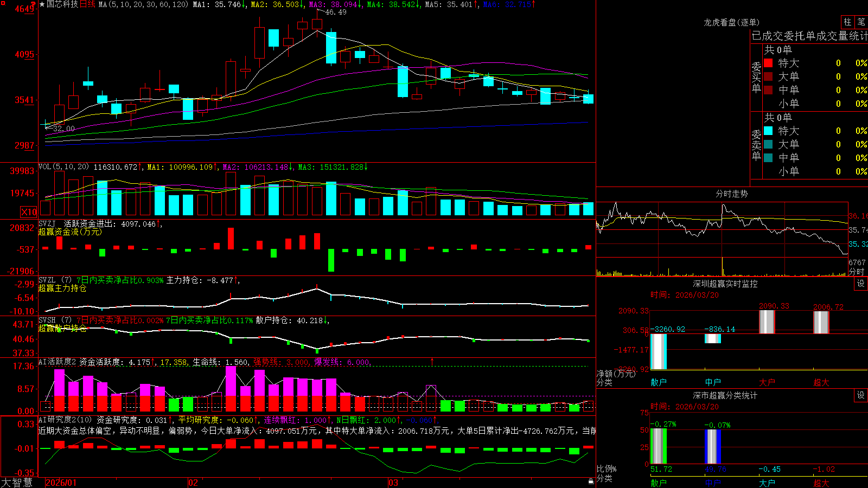868x488 pixels.
Task: Jump to the 2026/01 date marker
Action: 61,483
